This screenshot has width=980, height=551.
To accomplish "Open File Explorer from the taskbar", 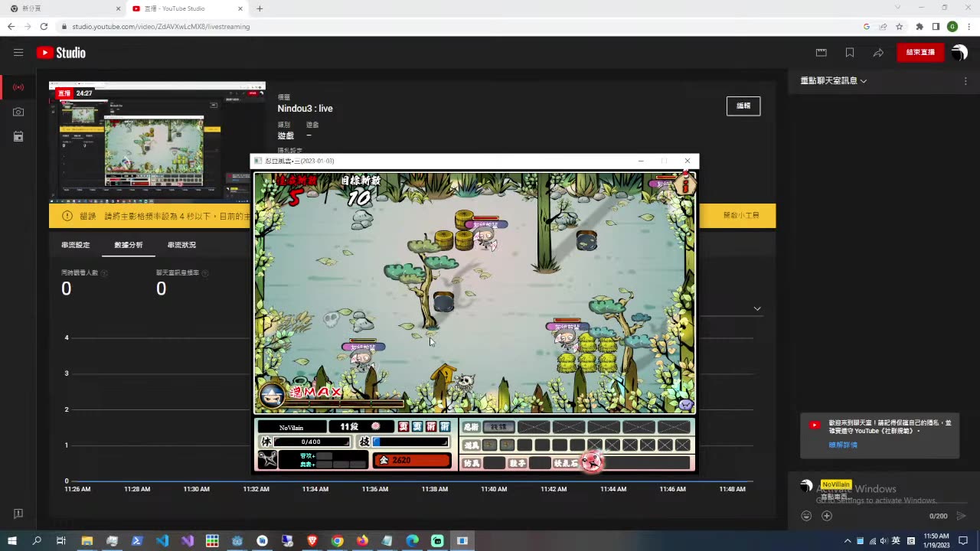I will pos(87,540).
